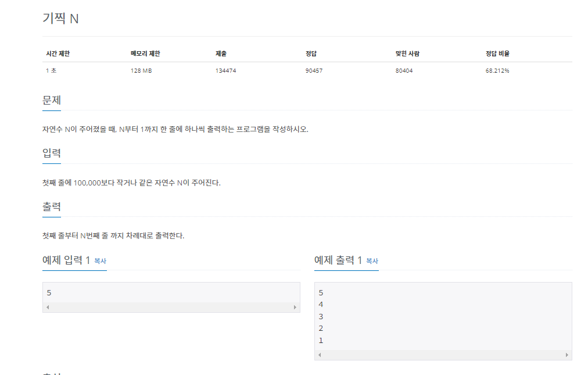Click the 출력 section heading

[52, 206]
